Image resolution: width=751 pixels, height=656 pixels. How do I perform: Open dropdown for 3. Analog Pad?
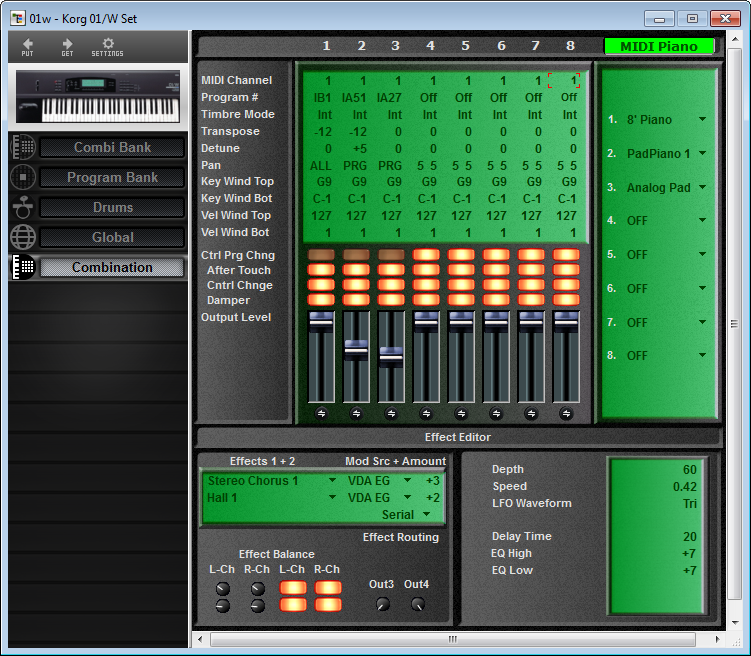pos(702,187)
